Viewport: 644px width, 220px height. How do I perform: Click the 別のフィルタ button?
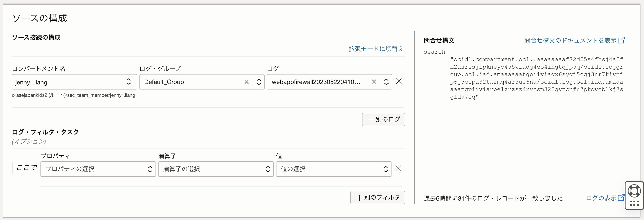click(377, 198)
